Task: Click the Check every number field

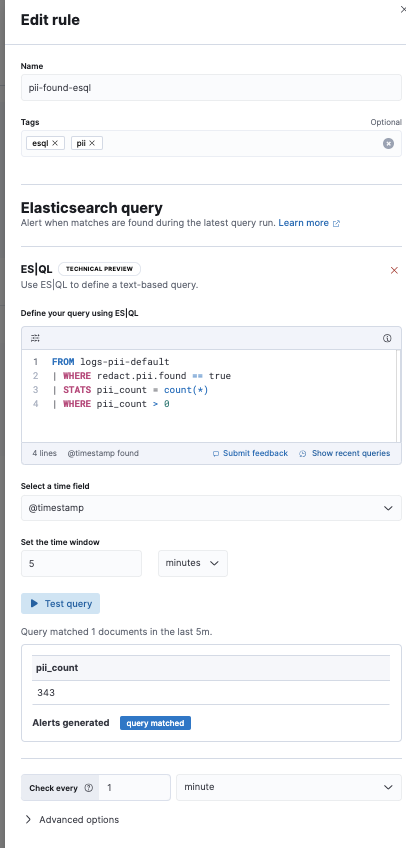Action: click(x=135, y=787)
